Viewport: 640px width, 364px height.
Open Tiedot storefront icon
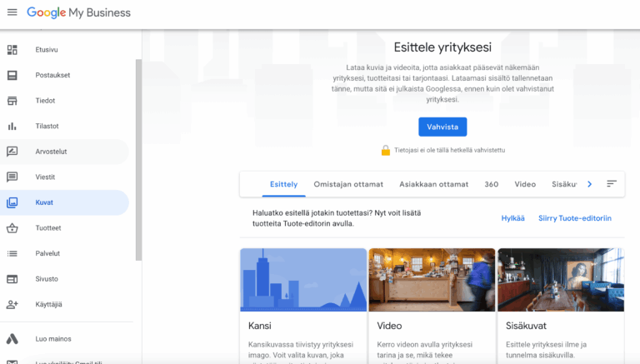(12, 101)
